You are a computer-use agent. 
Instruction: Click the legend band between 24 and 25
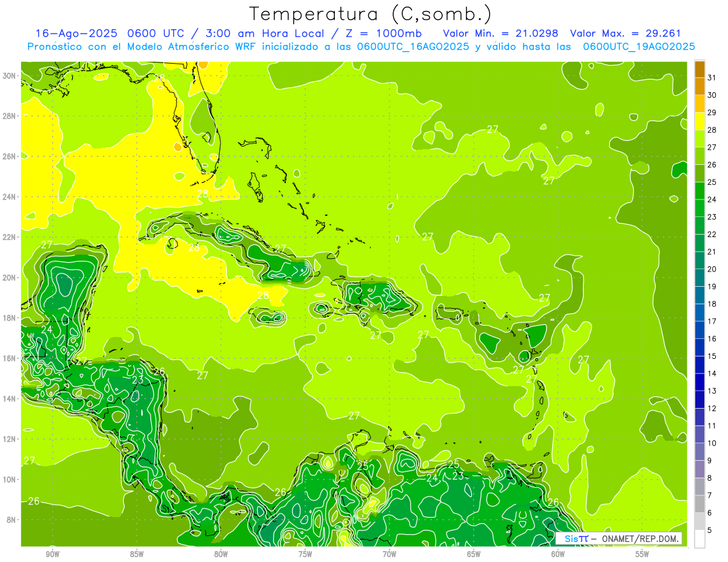click(x=699, y=191)
